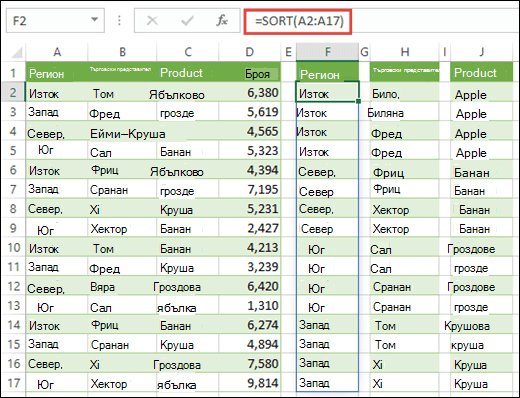Select column H header
The height and width of the screenshot is (398, 520).
tap(405, 52)
